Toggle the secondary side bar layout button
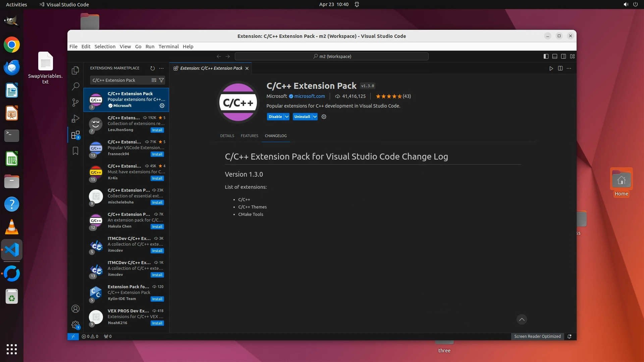This screenshot has height=362, width=644. [x=563, y=56]
